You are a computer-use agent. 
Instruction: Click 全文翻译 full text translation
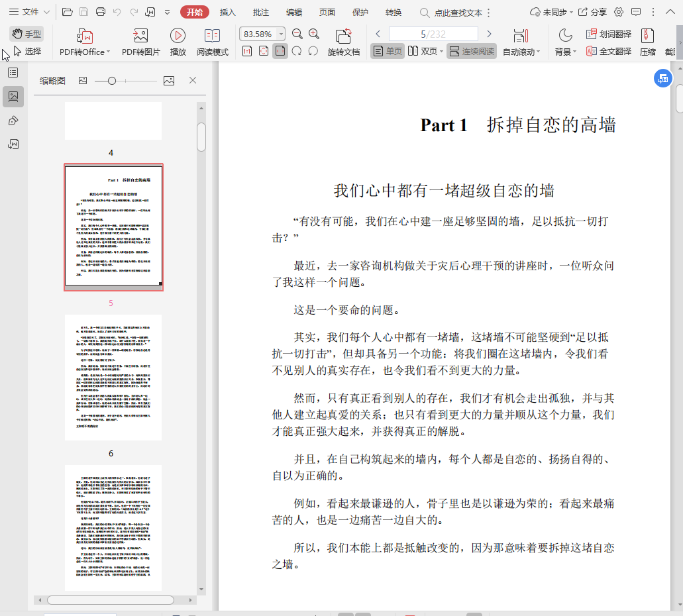pyautogui.click(x=609, y=52)
